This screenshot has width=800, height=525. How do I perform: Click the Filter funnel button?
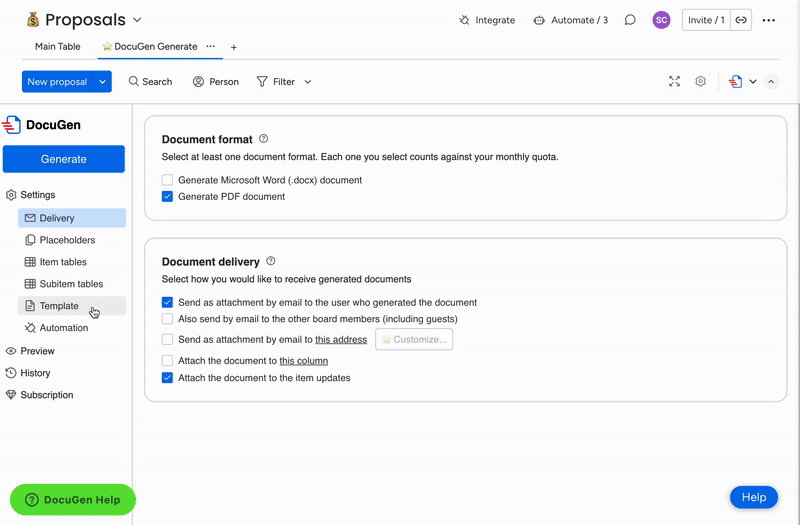pos(276,82)
